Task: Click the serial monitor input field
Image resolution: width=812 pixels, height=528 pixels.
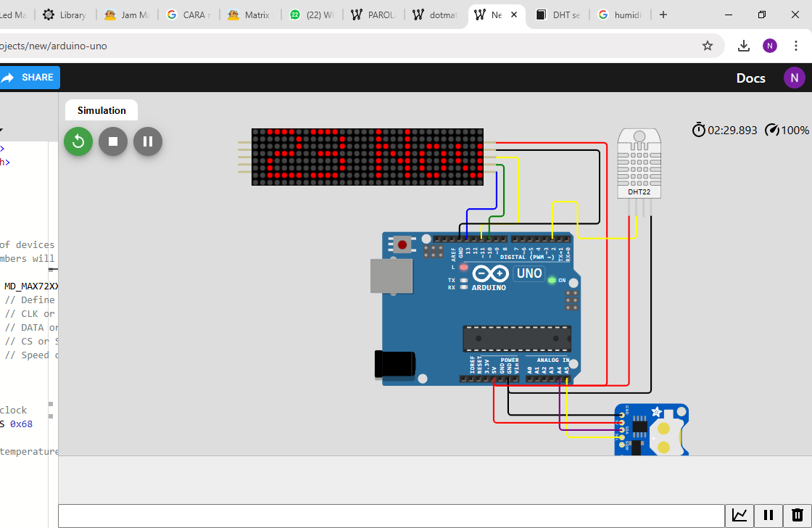Action: (391, 516)
